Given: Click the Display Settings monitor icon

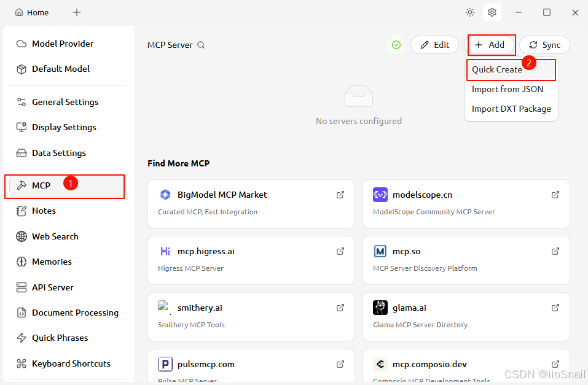Looking at the screenshot, I should tap(22, 128).
